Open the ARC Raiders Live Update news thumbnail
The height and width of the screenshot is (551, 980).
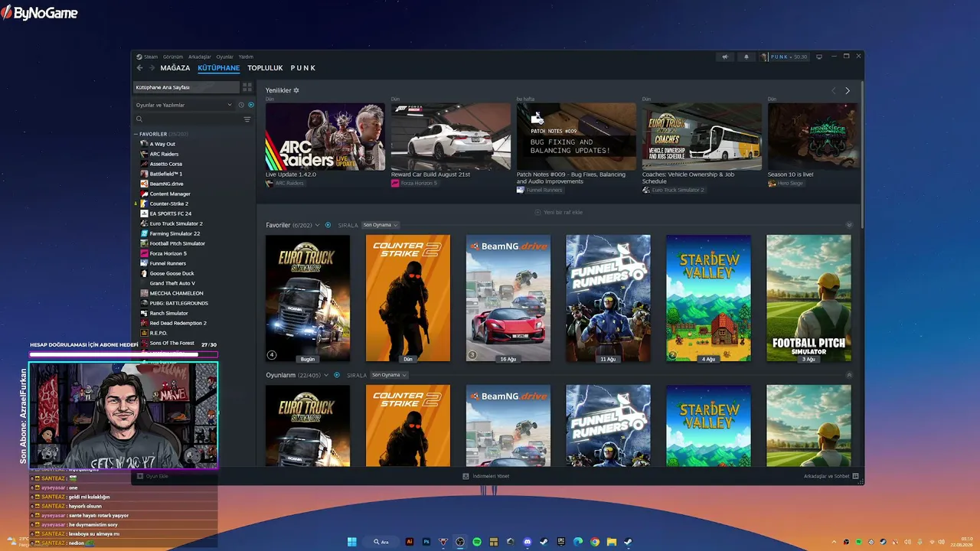tap(325, 136)
